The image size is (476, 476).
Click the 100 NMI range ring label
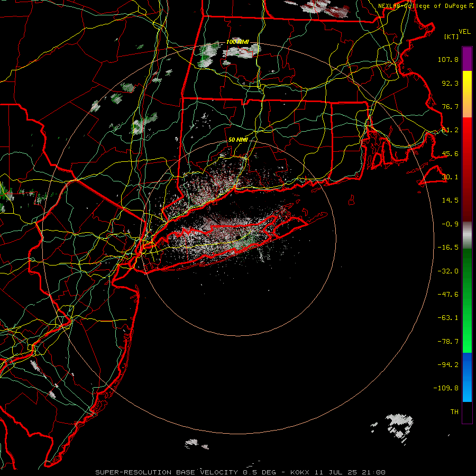237,42
